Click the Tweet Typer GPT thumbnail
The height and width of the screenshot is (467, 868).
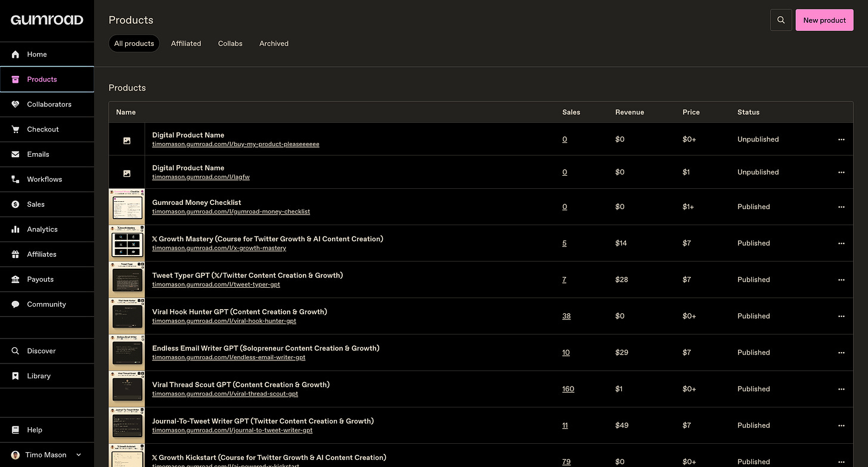point(127,279)
